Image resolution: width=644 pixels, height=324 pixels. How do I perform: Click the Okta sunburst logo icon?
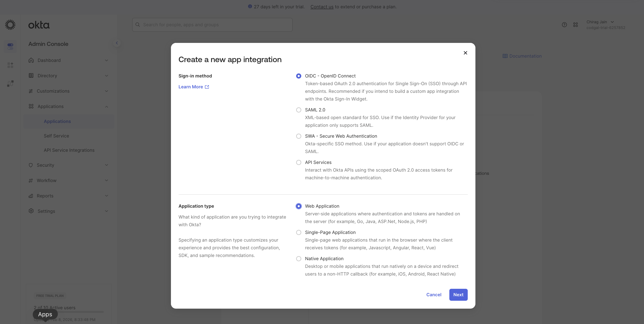(10, 25)
